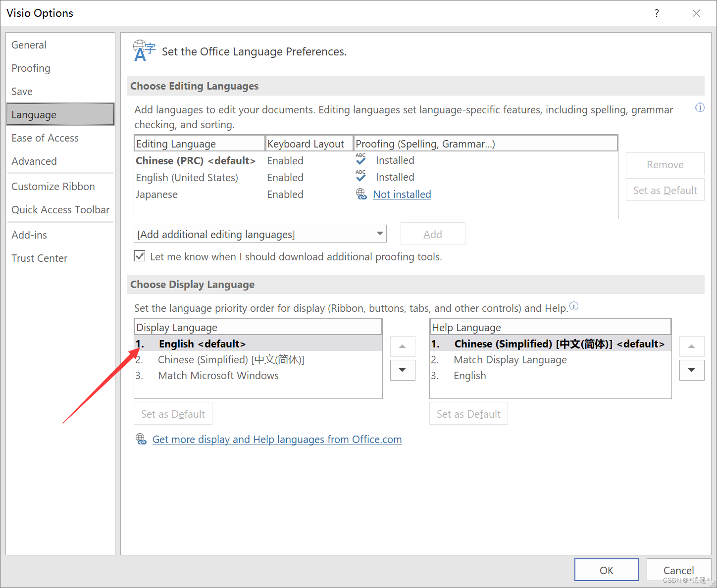717x588 pixels.
Task: Click the info icon beside editing languages description
Action: (700, 107)
